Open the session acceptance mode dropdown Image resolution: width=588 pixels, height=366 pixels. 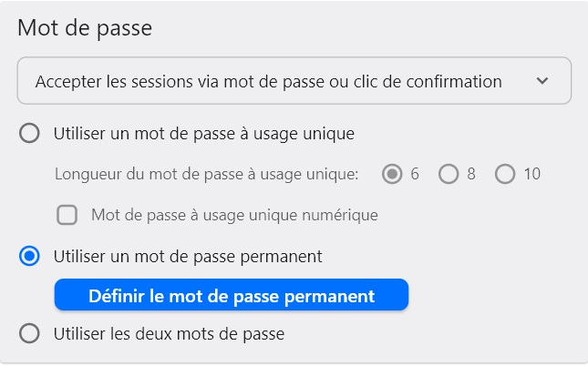(x=294, y=81)
